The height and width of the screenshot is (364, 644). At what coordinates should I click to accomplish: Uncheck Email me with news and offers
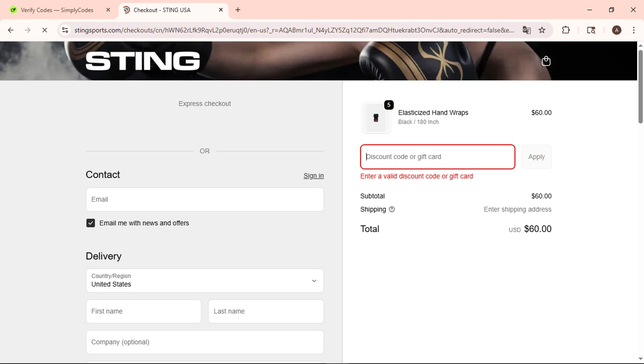tap(91, 223)
